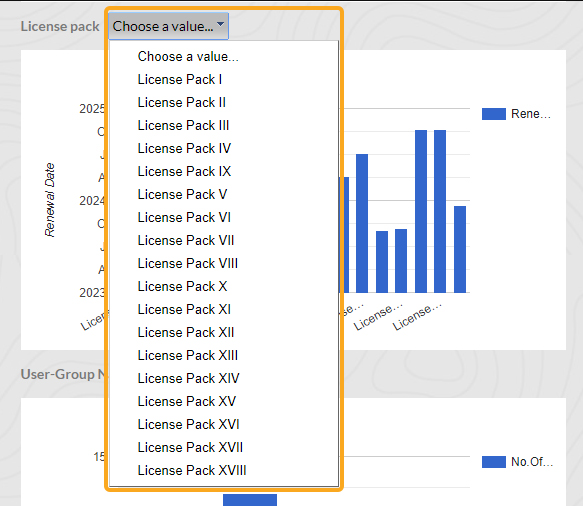Viewport: 583px width, 506px height.
Task: Select the 'Choose a value...' list option
Action: (224, 57)
